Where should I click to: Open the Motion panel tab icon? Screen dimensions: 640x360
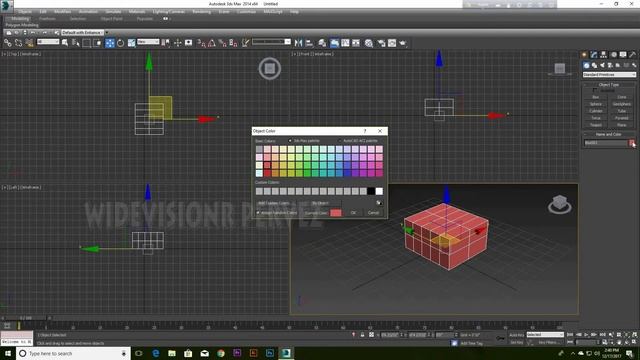point(613,55)
